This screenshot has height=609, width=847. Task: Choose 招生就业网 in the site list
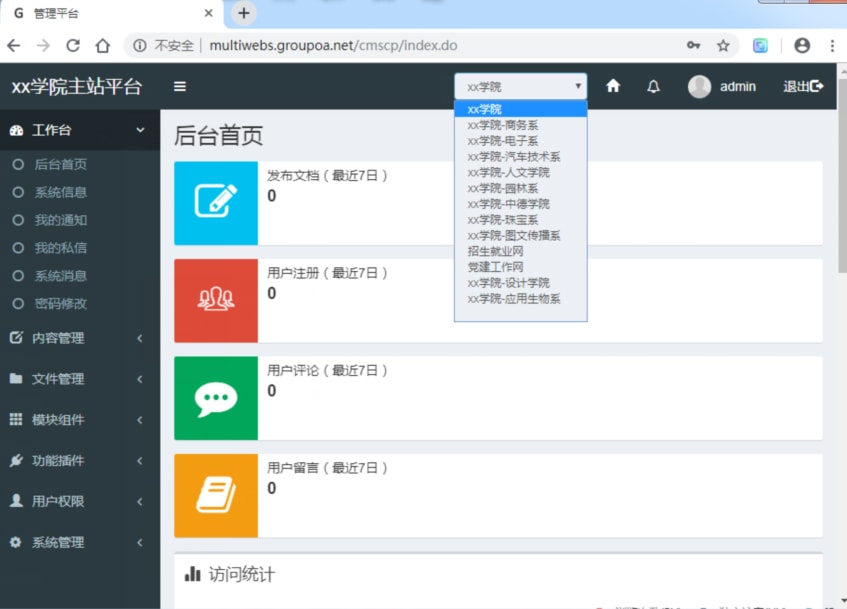click(495, 251)
